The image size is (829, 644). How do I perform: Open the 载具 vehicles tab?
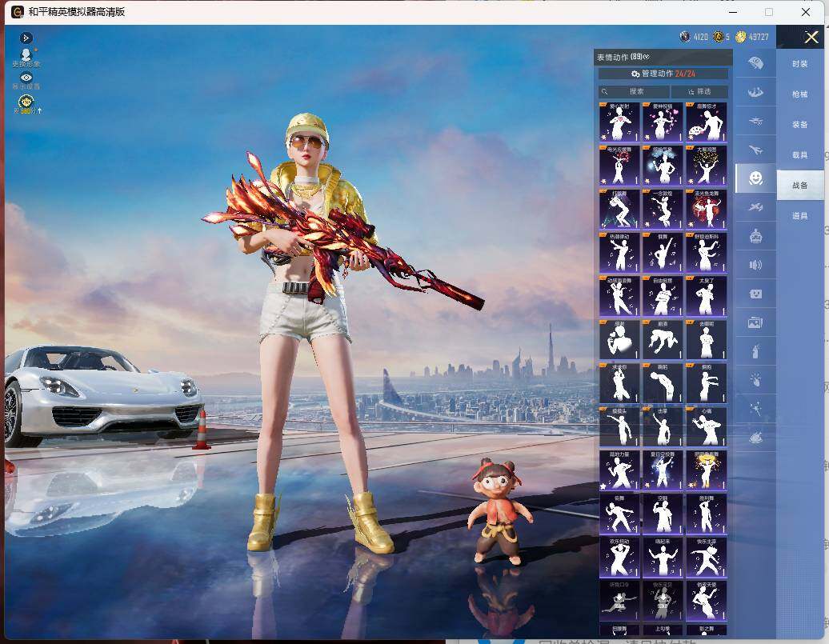pos(800,155)
